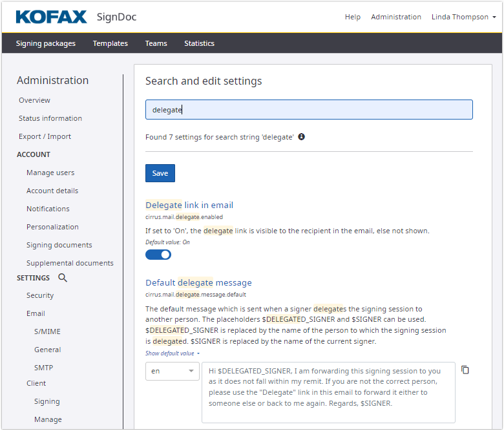Open the 'en' language dropdown
The height and width of the screenshot is (431, 504).
tap(172, 371)
